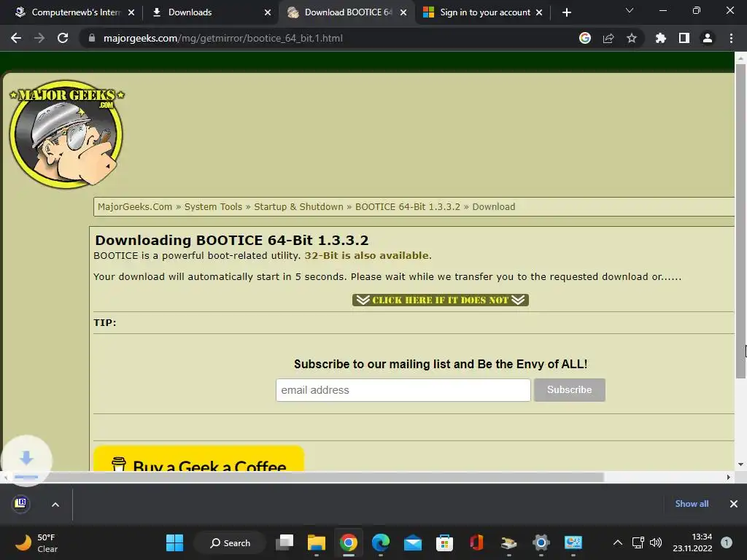The width and height of the screenshot is (747, 560).
Task: Open Task View from the taskbar
Action: pyautogui.click(x=285, y=542)
